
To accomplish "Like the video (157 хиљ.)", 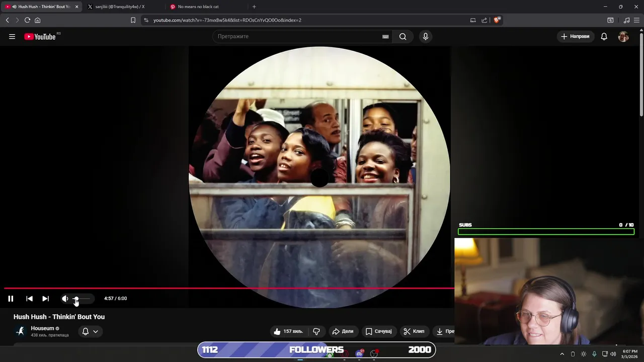I will [288, 331].
